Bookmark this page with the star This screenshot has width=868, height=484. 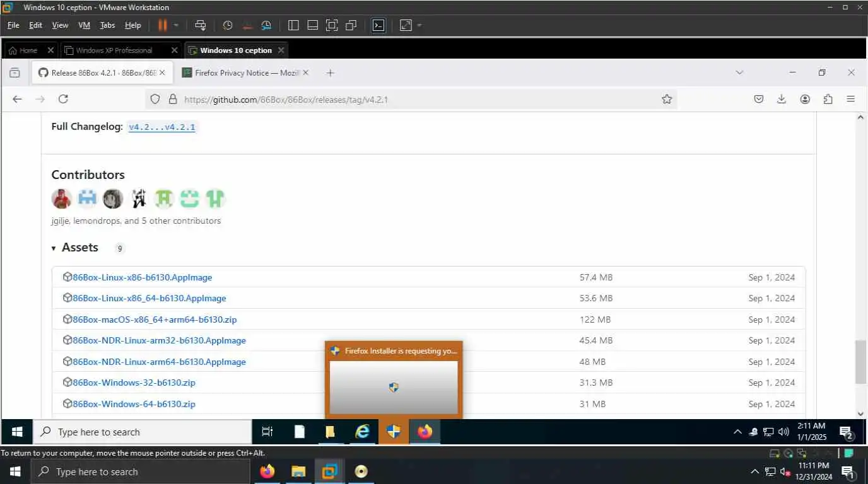(667, 99)
